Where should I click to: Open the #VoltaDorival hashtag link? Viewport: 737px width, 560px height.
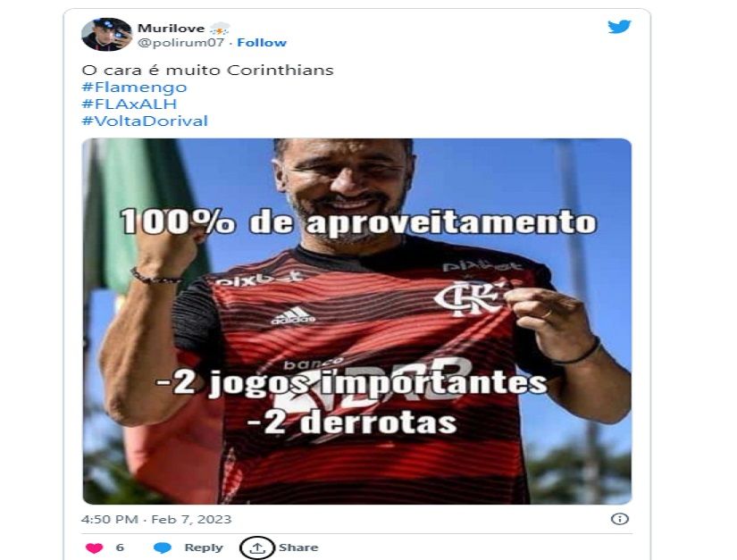coord(145,121)
